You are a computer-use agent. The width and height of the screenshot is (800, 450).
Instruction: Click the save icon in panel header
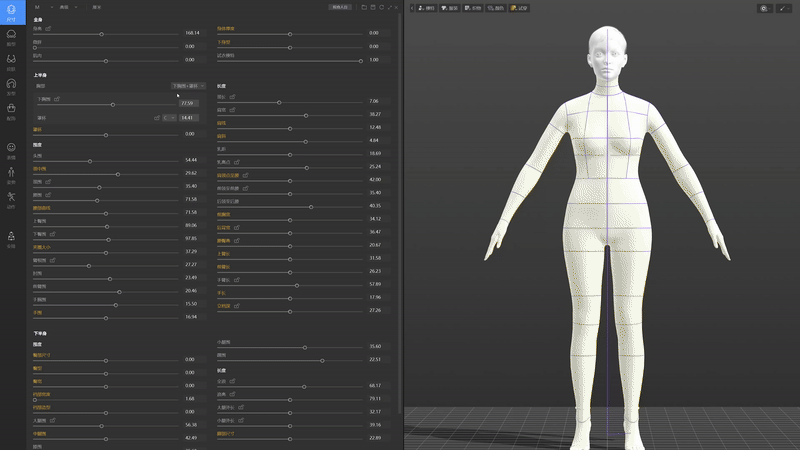click(x=373, y=7)
